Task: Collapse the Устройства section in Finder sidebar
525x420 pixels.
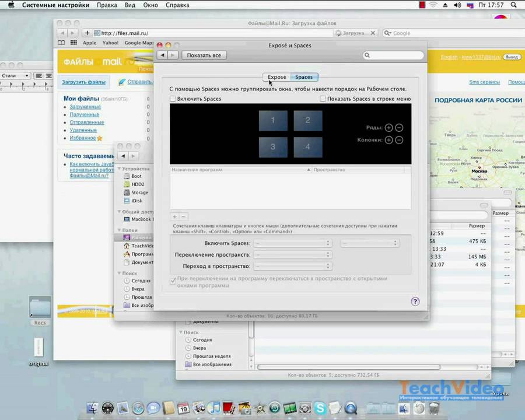Action: click(119, 169)
